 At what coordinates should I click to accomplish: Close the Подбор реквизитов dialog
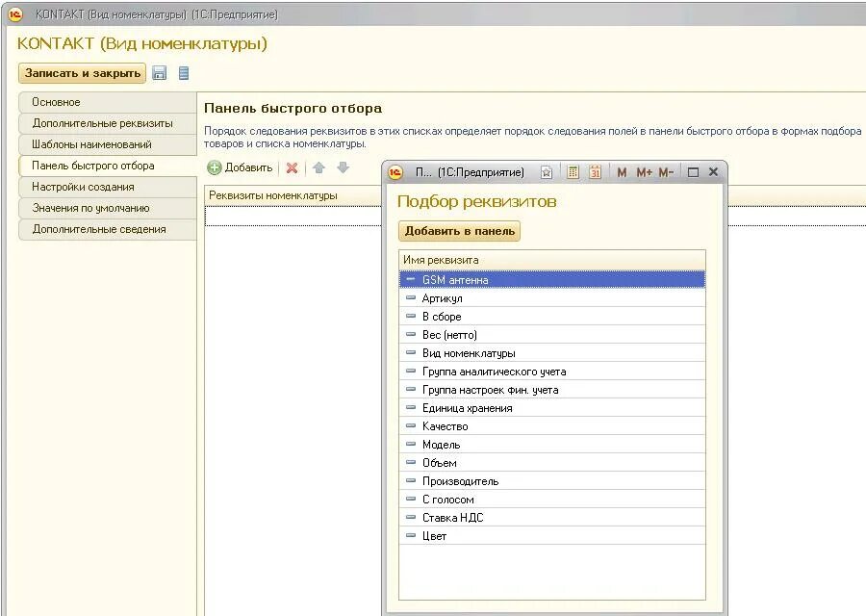coord(713,172)
